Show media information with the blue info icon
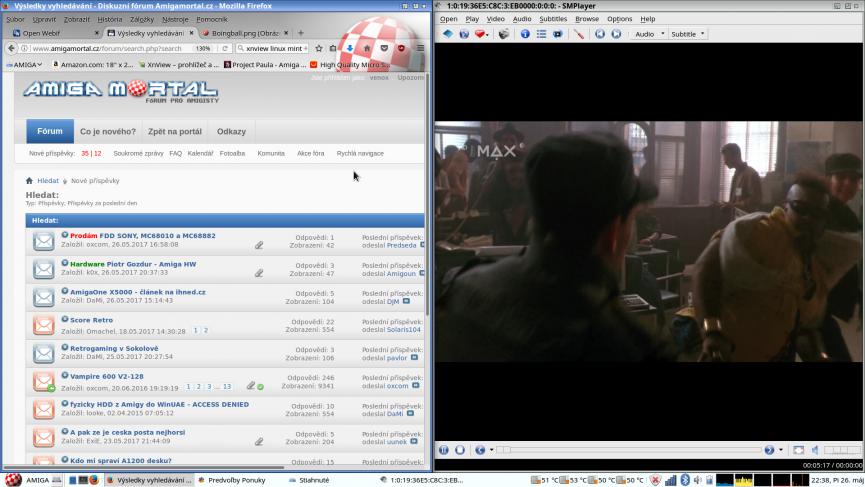 coord(525,34)
